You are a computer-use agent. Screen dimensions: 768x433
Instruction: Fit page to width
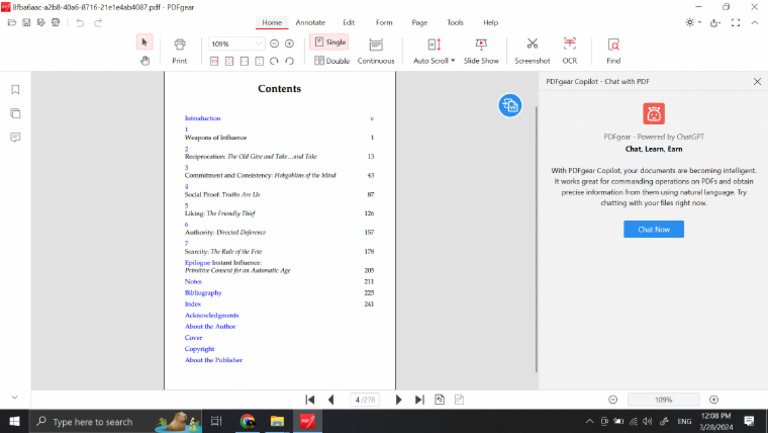pos(244,61)
